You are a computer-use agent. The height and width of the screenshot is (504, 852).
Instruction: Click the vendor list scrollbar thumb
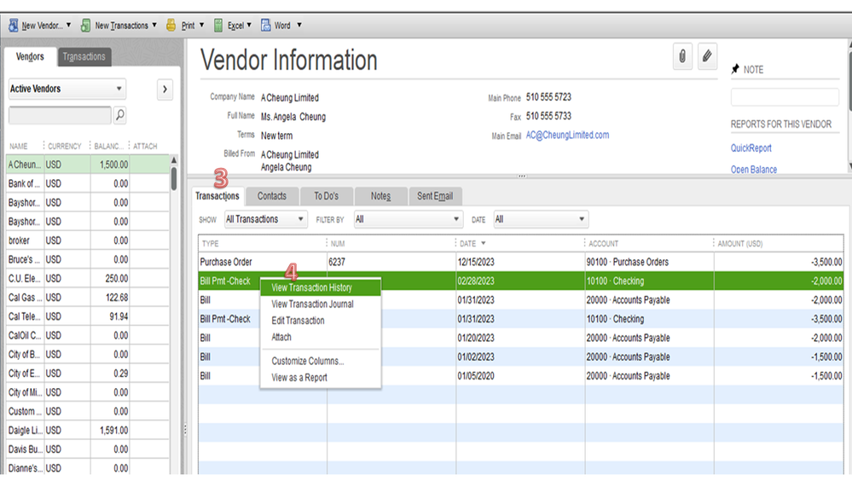(x=174, y=179)
